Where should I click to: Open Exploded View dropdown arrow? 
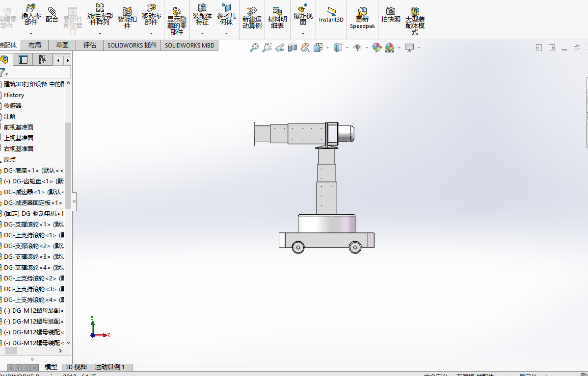[x=303, y=34]
